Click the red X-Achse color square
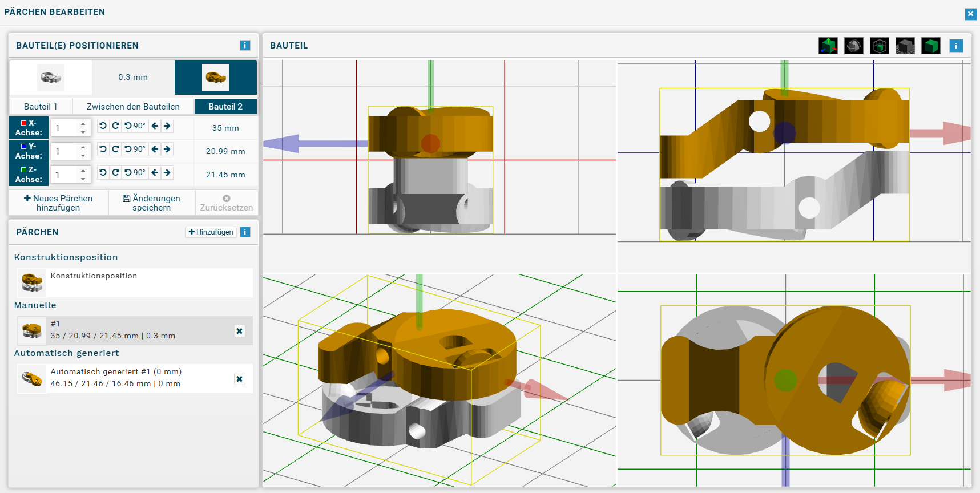The width and height of the screenshot is (980, 493). pyautogui.click(x=23, y=123)
